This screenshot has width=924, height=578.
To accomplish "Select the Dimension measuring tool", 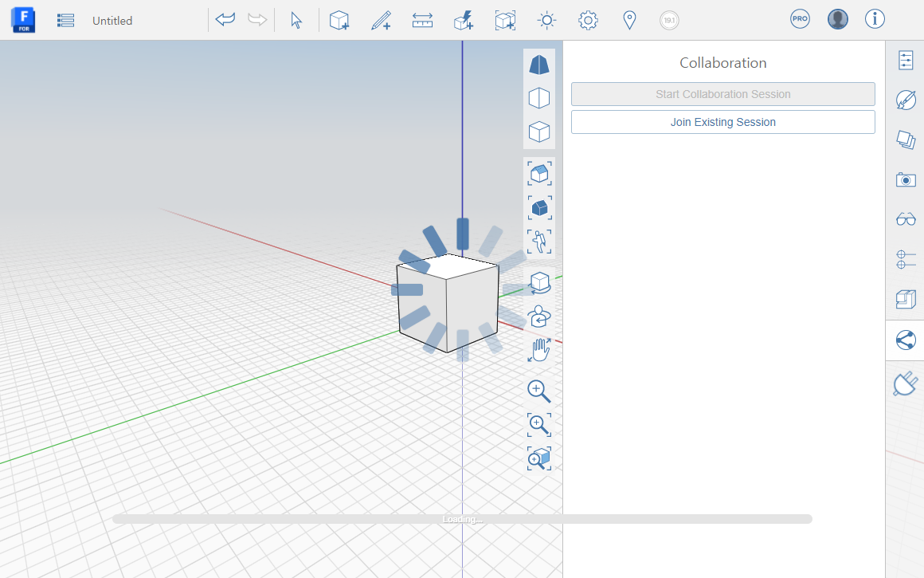I will coord(422,20).
